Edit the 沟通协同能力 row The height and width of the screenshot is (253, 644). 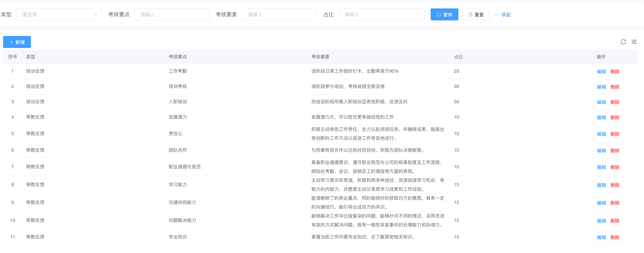click(601, 203)
